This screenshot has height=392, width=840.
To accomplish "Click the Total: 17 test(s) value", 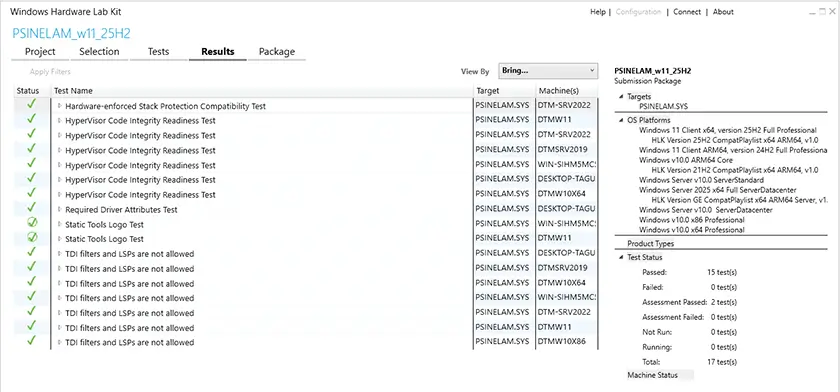I will 722,362.
